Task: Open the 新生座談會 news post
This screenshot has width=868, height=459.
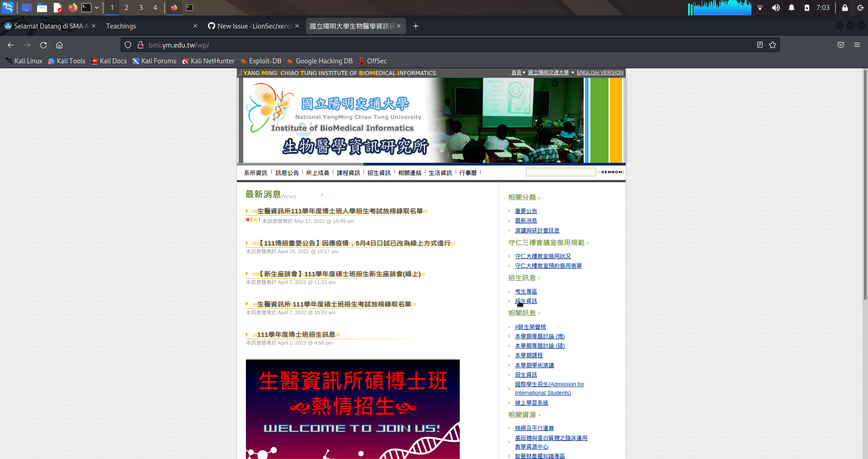Action: [339, 274]
